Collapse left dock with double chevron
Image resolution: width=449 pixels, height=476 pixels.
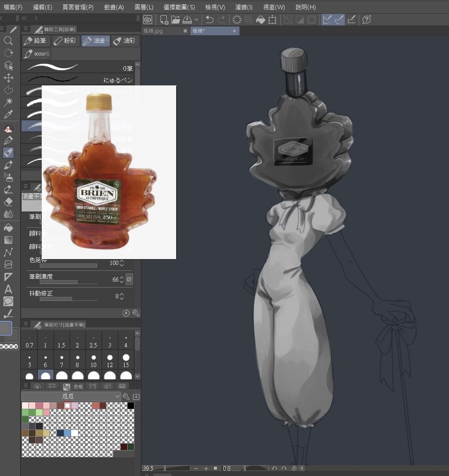click(x=24, y=18)
